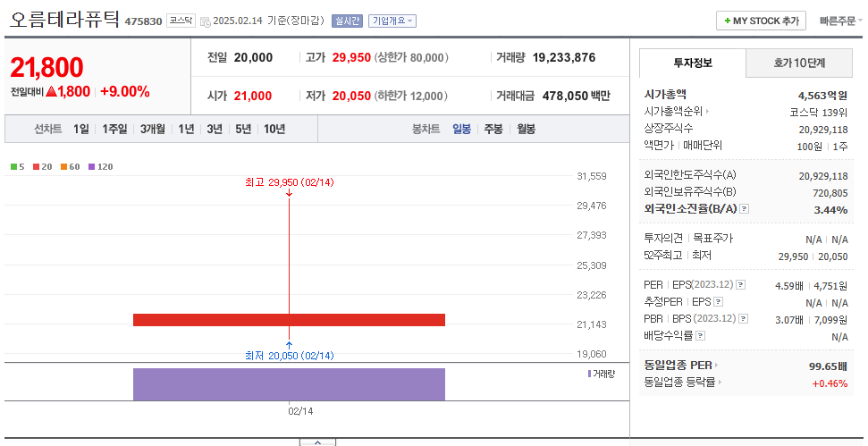Click the 52주최고 label
Screen dimensions: 868x446
tap(662, 256)
